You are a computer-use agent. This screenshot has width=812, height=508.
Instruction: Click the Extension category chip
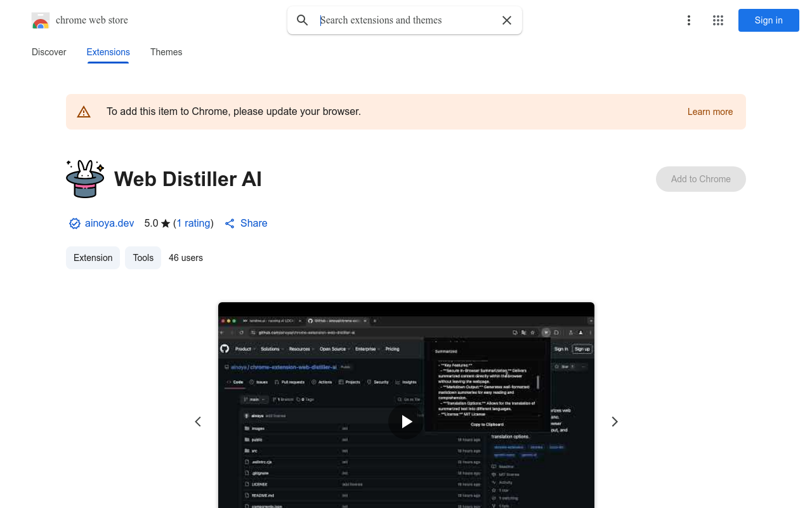pos(93,258)
